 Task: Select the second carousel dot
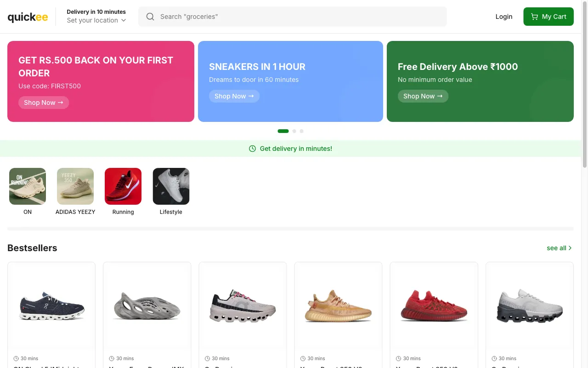pyautogui.click(x=294, y=131)
